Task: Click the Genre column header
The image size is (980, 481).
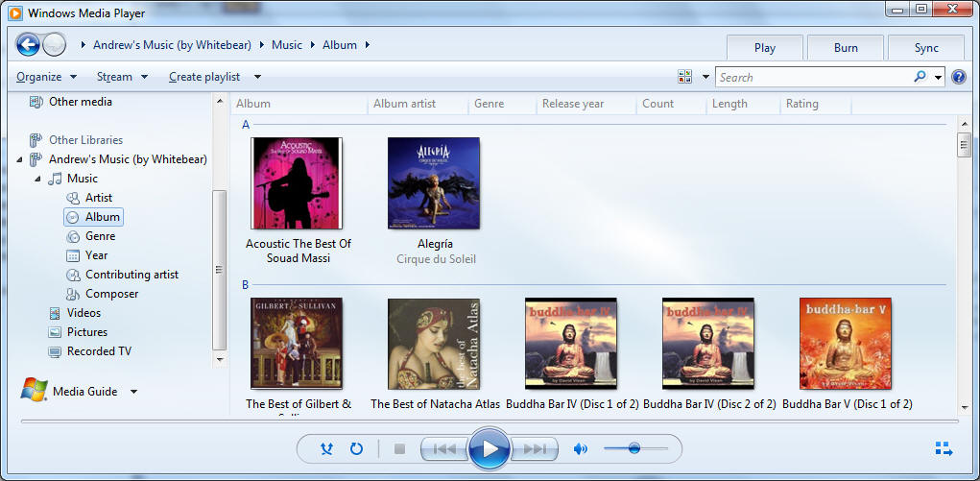Action: [503, 104]
